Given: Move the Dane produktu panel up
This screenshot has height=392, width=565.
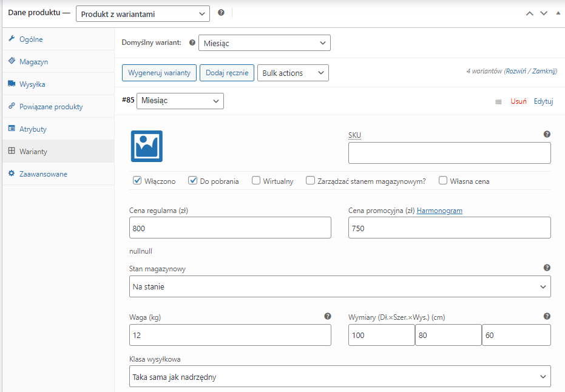Looking at the screenshot, I should [x=530, y=13].
